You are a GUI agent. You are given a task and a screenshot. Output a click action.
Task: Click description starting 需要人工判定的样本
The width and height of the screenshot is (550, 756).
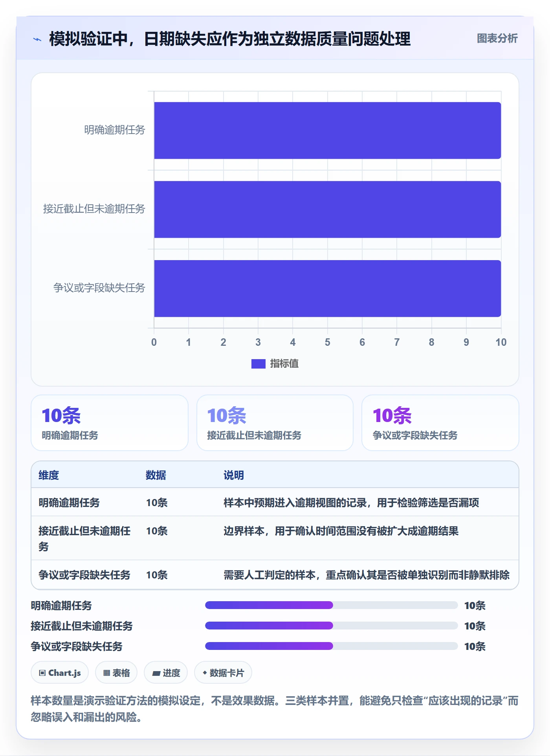(x=367, y=575)
